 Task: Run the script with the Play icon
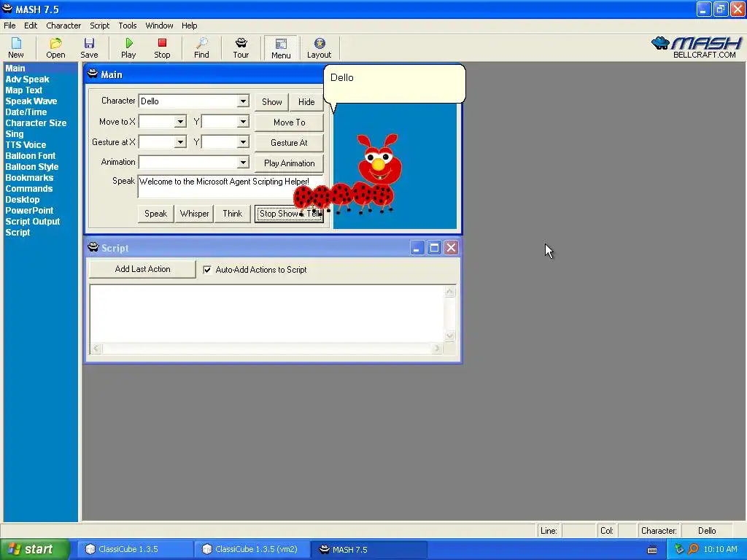click(x=128, y=47)
